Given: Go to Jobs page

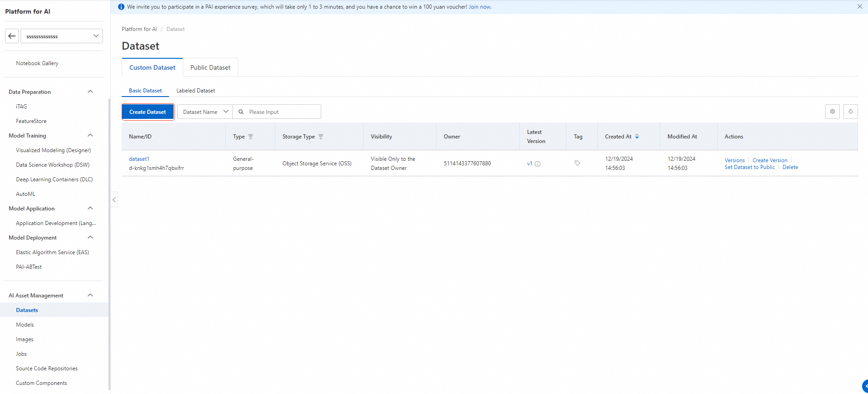Looking at the screenshot, I should [21, 354].
